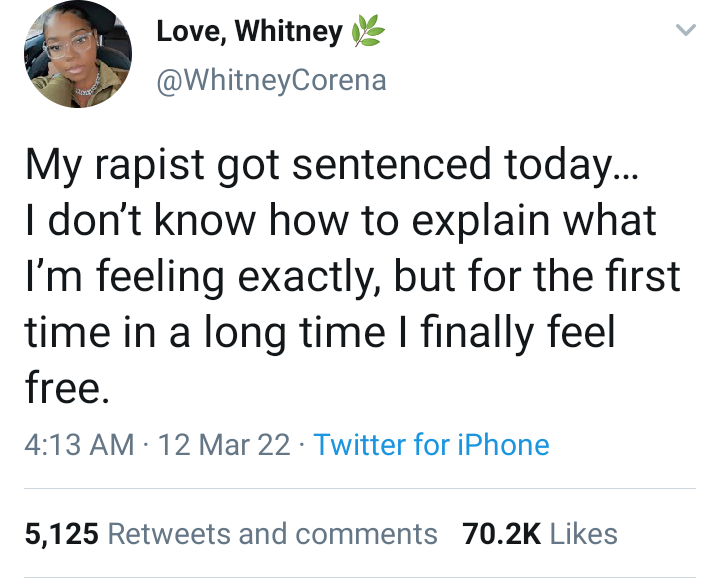Image resolution: width=720 pixels, height=580 pixels.
Task: Click the line starting 'time in a long'
Action: click(319, 332)
